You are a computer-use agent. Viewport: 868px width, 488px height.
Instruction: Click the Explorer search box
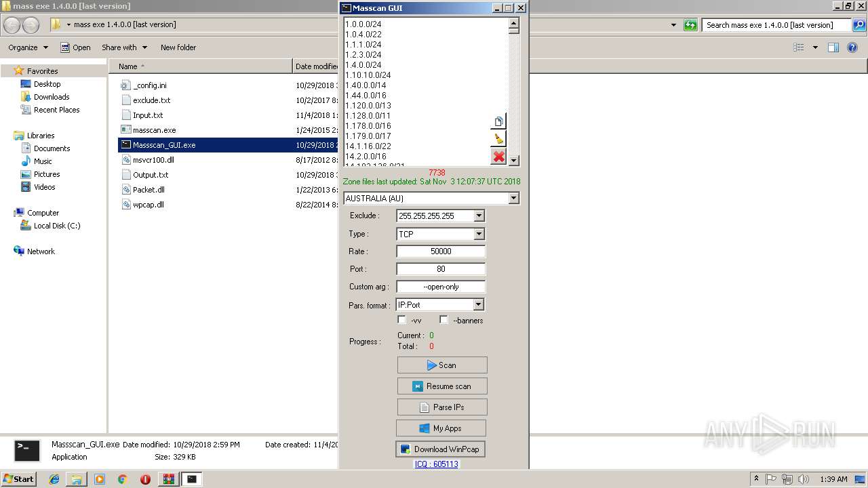click(776, 25)
